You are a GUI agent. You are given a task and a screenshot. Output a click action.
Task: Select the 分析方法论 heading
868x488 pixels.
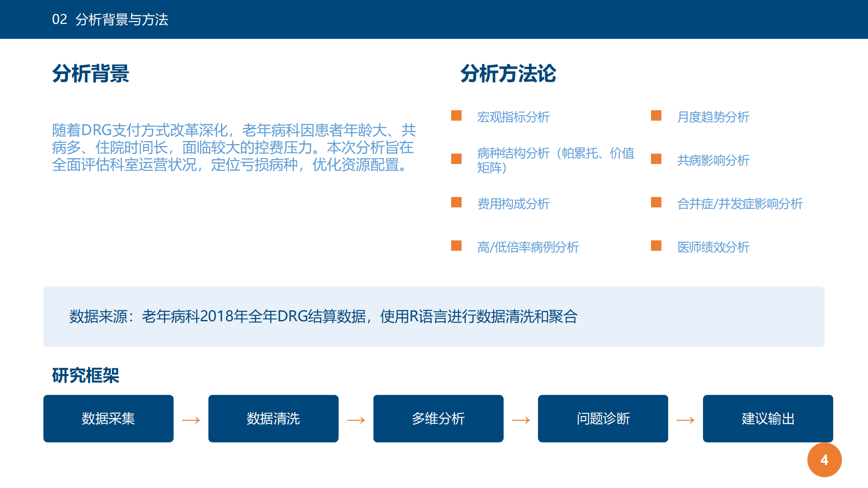508,73
